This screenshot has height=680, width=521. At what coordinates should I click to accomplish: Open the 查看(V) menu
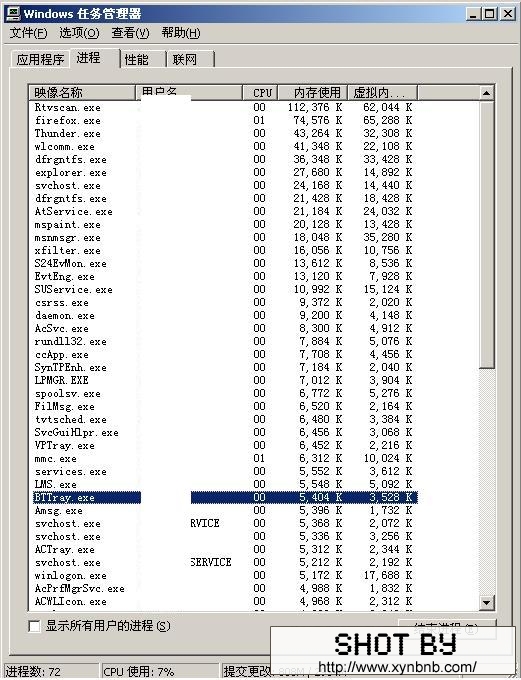point(130,33)
